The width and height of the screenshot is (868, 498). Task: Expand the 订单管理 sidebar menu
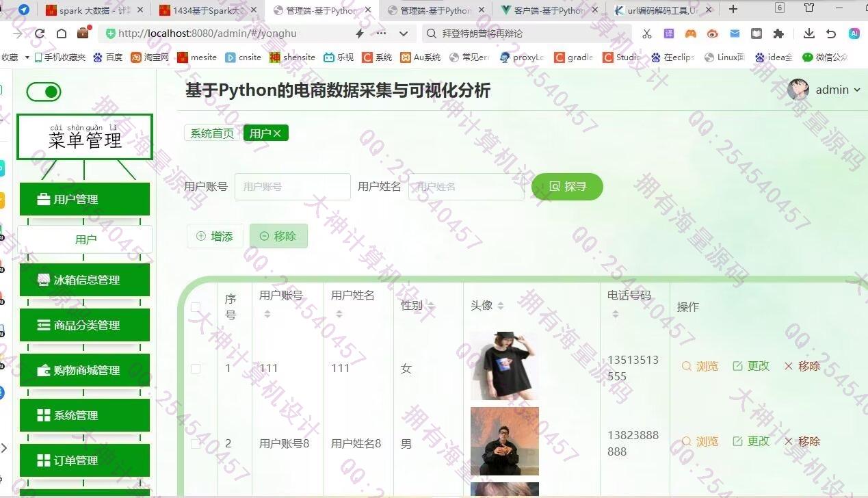click(85, 460)
